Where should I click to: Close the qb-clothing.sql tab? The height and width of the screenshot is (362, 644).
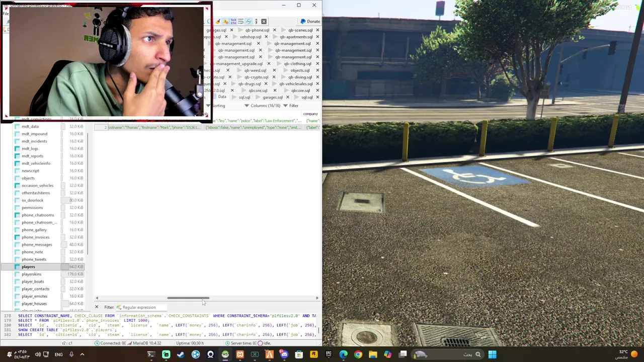pyautogui.click(x=317, y=64)
